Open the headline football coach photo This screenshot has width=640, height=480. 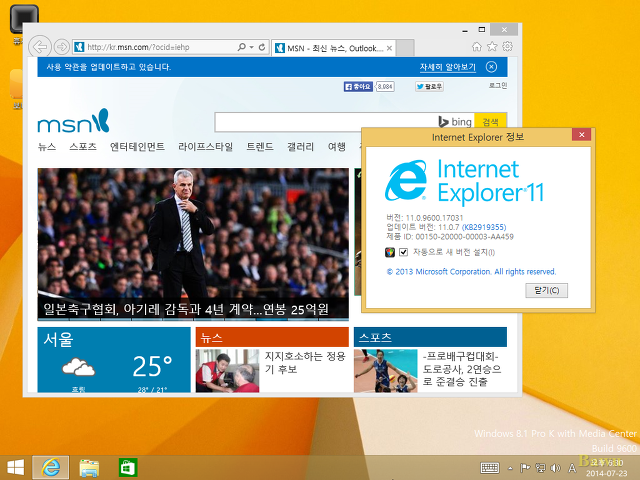coord(193,235)
